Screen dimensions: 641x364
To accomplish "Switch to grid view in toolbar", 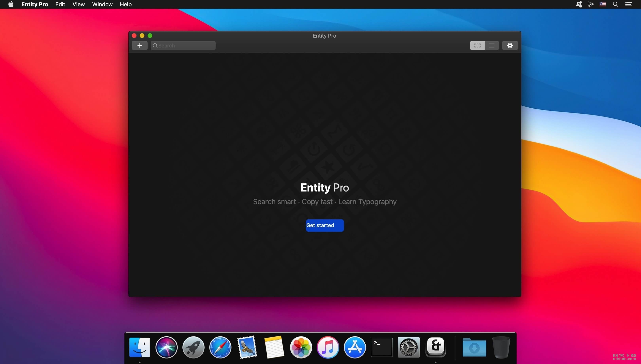I will pos(477,45).
